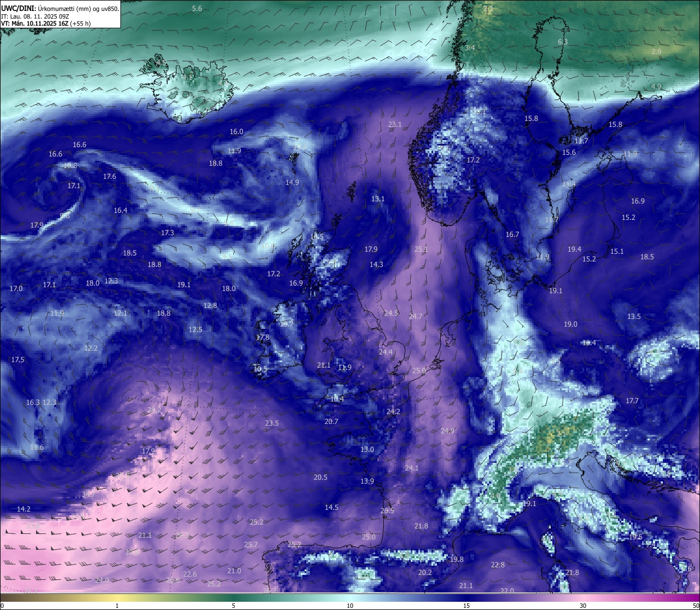Select the 16.7 value label

pos(512,235)
